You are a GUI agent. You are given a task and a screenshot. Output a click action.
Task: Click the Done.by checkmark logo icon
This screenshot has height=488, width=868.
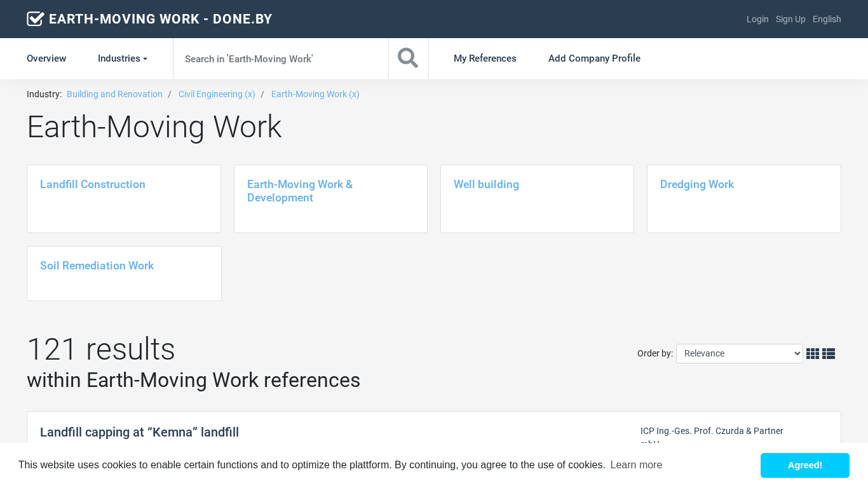(x=36, y=19)
